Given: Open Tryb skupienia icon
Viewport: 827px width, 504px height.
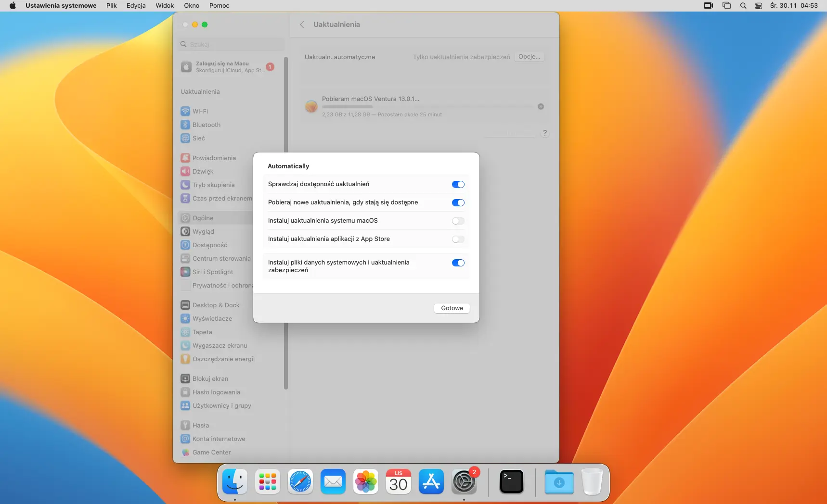Looking at the screenshot, I should [185, 185].
